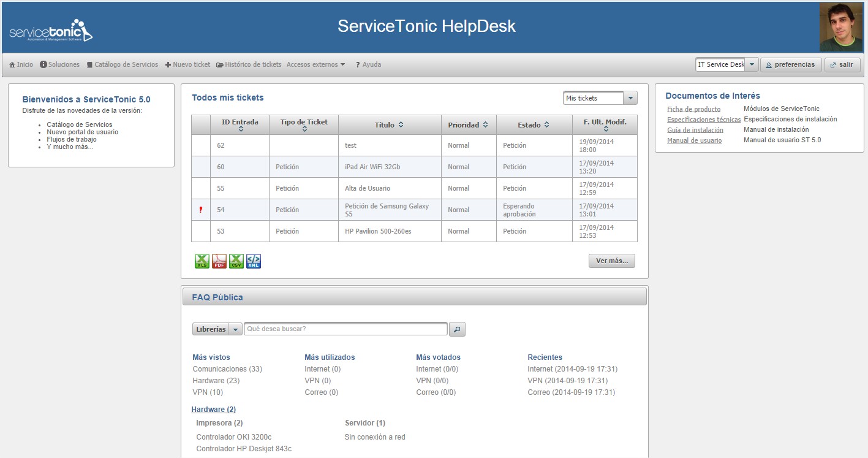Click the FAQ search magnifier button

pyautogui.click(x=457, y=329)
